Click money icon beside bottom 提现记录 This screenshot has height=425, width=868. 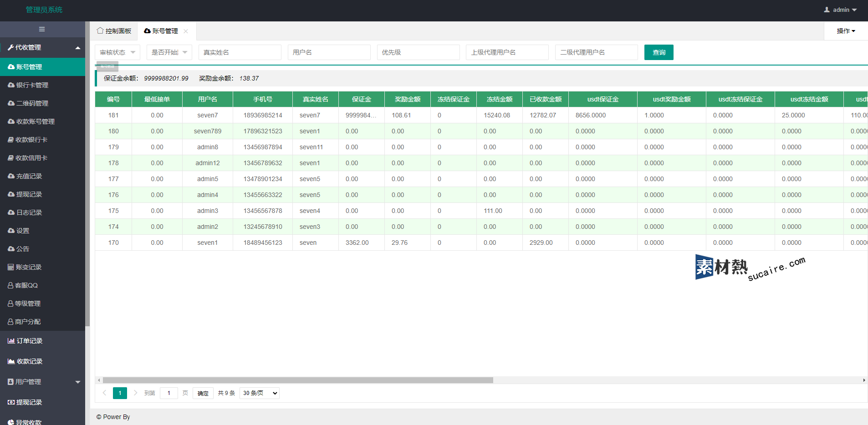tap(11, 402)
